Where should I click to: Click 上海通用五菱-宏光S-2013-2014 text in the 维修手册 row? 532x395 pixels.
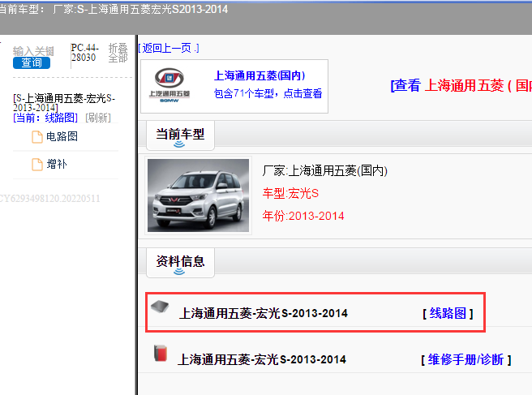(x=262, y=359)
